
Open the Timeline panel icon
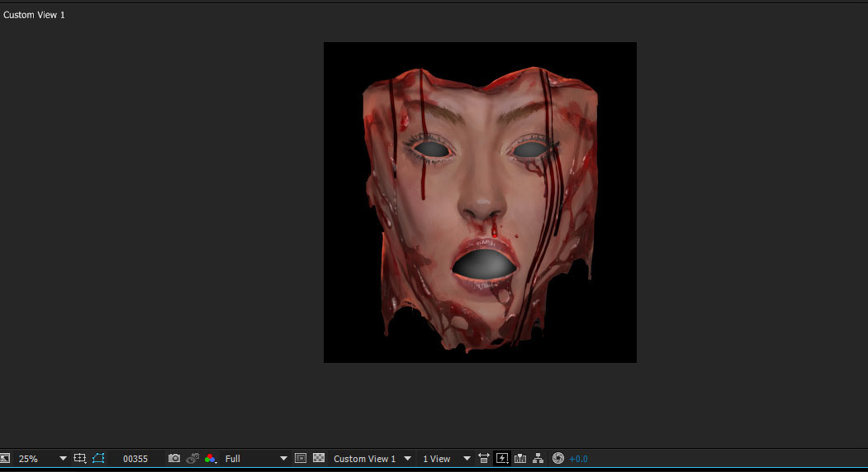tap(520, 459)
